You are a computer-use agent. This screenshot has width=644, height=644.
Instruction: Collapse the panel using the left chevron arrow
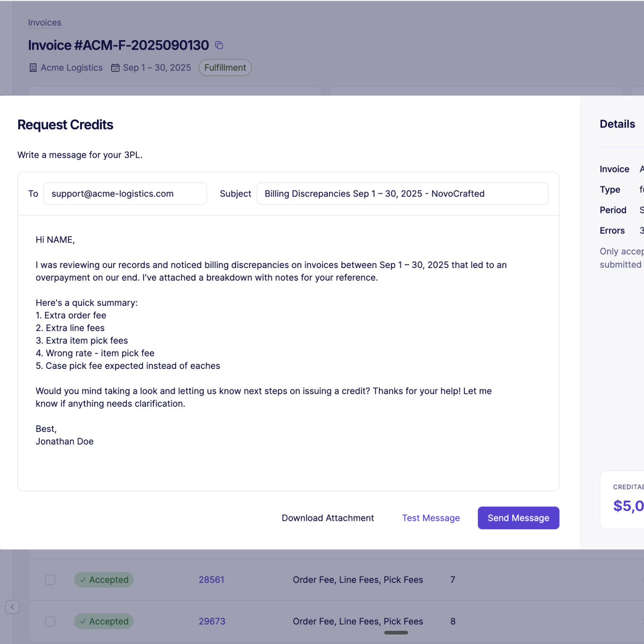click(12, 607)
